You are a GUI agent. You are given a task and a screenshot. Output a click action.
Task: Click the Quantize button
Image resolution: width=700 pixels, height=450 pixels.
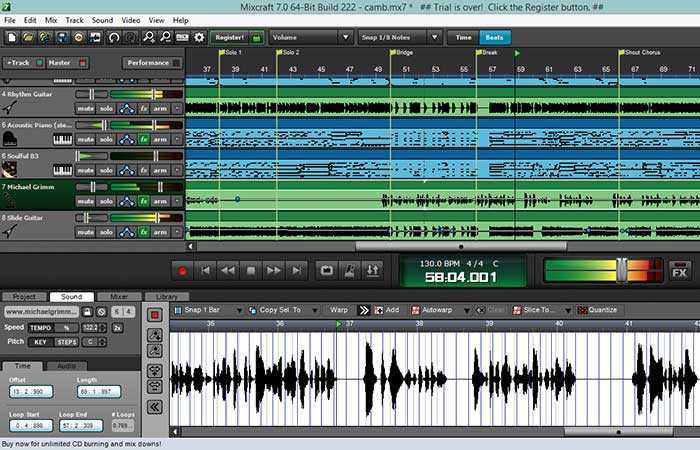(x=597, y=310)
